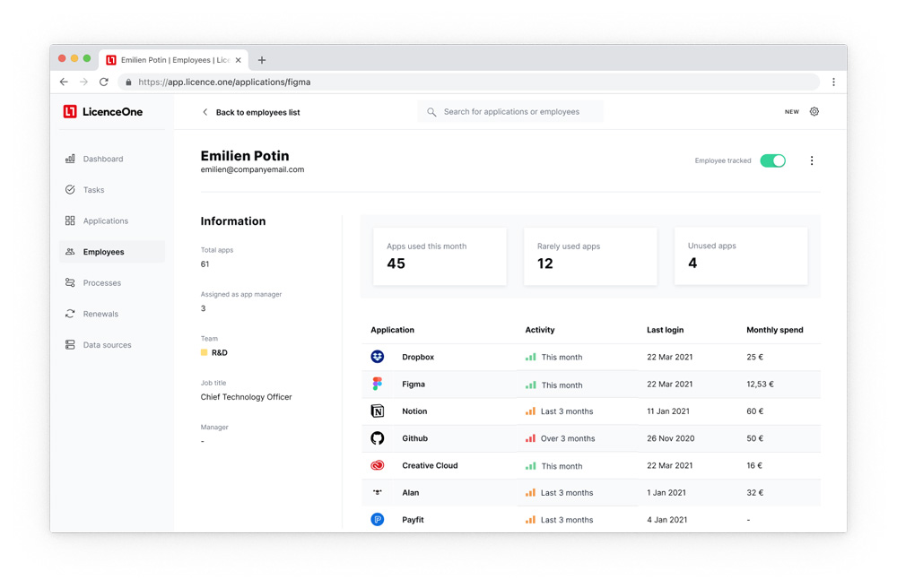Click the Renewals refresh icon

70,313
